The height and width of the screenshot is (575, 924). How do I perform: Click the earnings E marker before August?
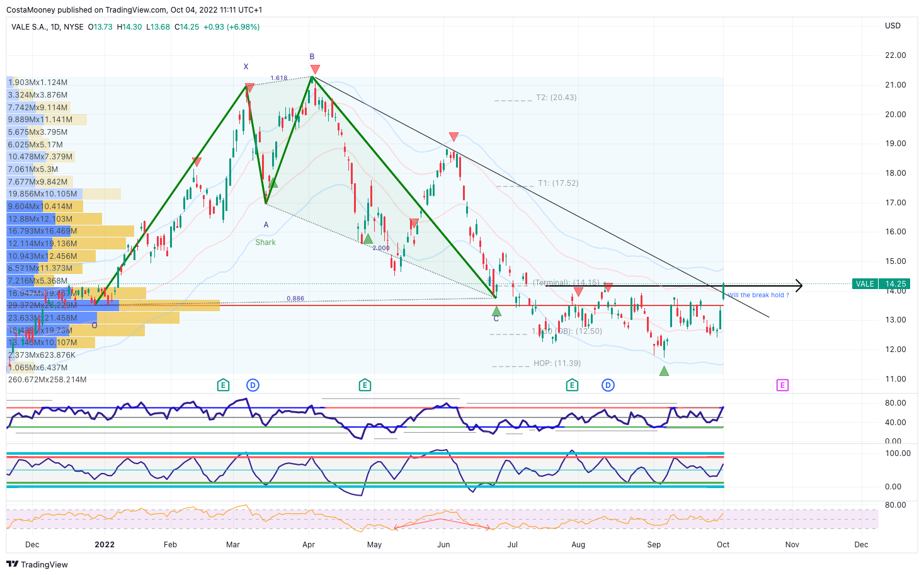click(572, 385)
